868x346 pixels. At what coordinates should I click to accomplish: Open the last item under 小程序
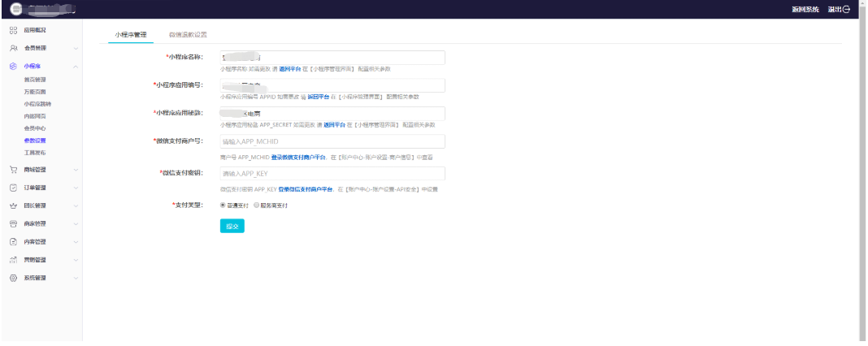pos(35,153)
